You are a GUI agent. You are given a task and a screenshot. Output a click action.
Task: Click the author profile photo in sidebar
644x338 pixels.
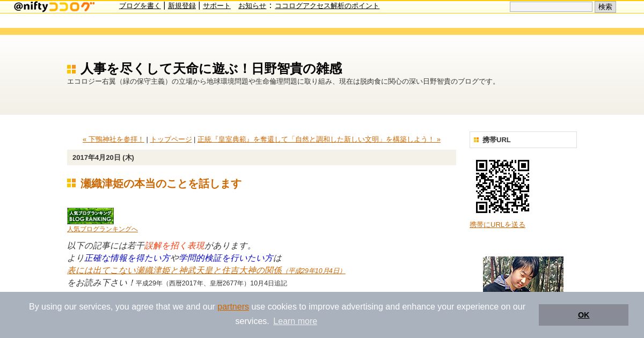(x=523, y=274)
